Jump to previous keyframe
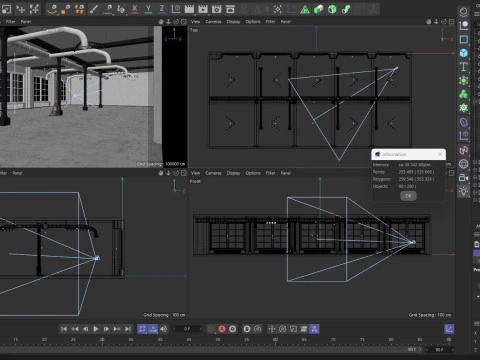480x360 pixels. pyautogui.click(x=74, y=329)
